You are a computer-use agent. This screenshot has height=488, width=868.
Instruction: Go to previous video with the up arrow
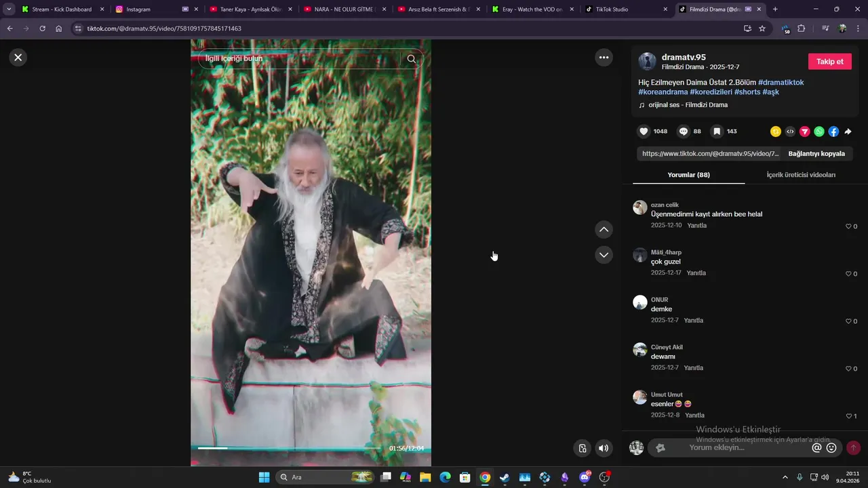(604, 230)
